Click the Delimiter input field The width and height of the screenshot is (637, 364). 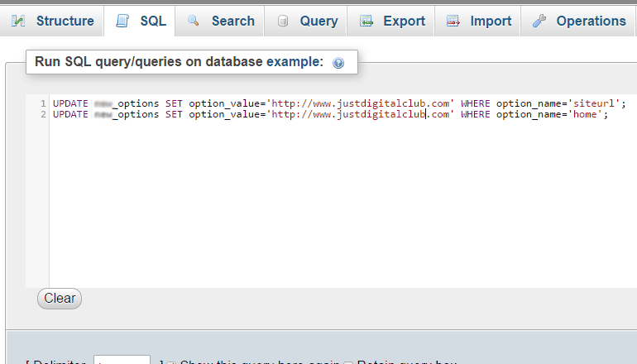point(122,360)
